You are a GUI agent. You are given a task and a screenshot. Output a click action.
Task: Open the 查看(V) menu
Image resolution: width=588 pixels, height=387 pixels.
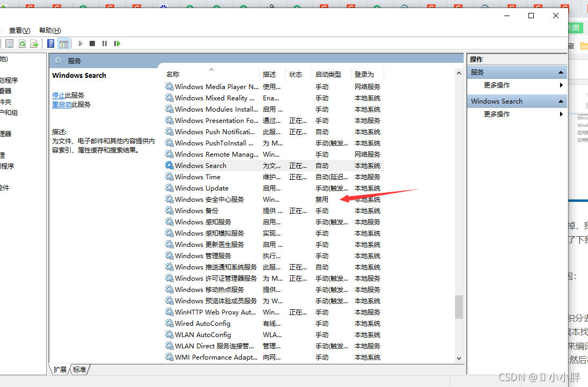click(x=19, y=31)
